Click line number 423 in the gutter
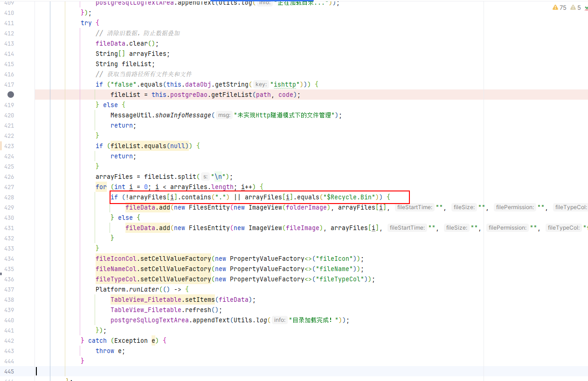The width and height of the screenshot is (588, 381). tap(9, 146)
